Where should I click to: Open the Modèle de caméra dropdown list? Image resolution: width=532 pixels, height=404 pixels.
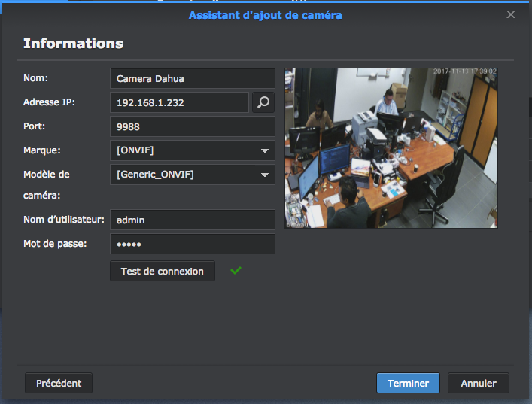click(264, 175)
